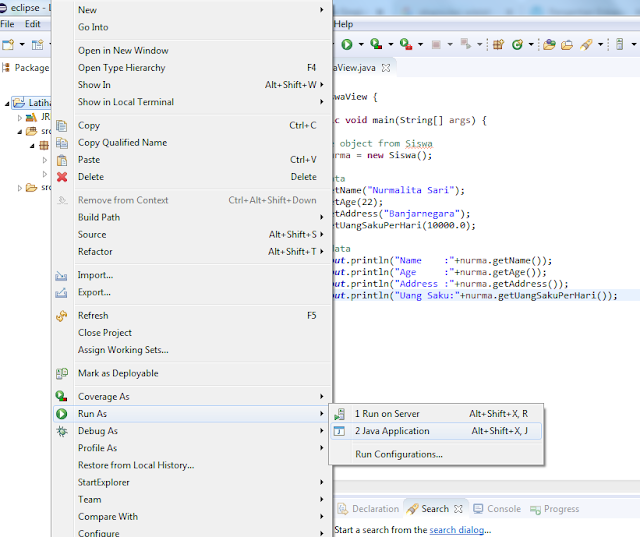Click the Mark as Deployable icon
Image resolution: width=640 pixels, height=537 pixels.
click(x=62, y=373)
